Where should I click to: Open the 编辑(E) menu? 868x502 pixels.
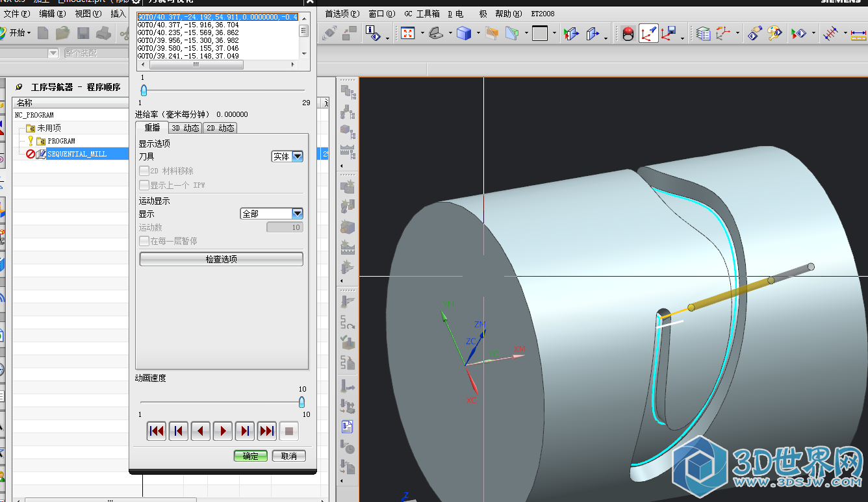[52, 14]
